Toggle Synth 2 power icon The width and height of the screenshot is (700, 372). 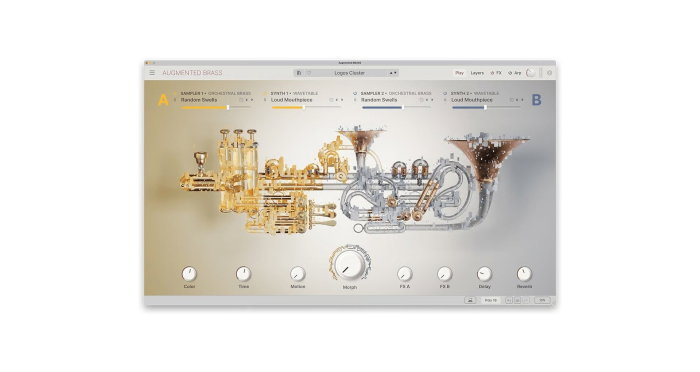[445, 93]
